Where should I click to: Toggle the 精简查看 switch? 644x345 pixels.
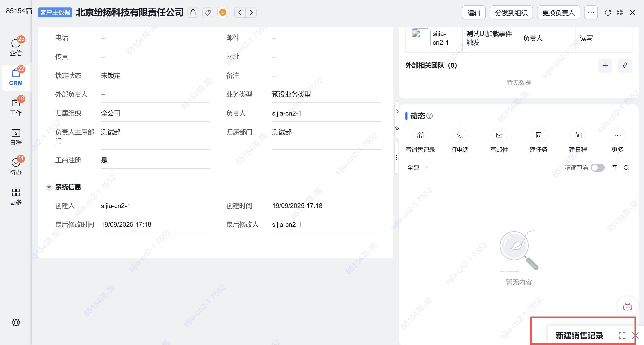coord(597,168)
